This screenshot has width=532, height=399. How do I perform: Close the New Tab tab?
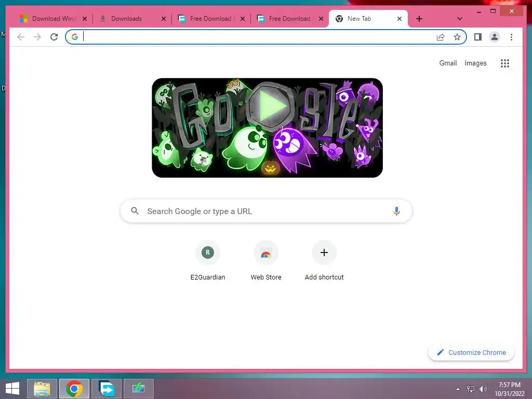point(400,19)
